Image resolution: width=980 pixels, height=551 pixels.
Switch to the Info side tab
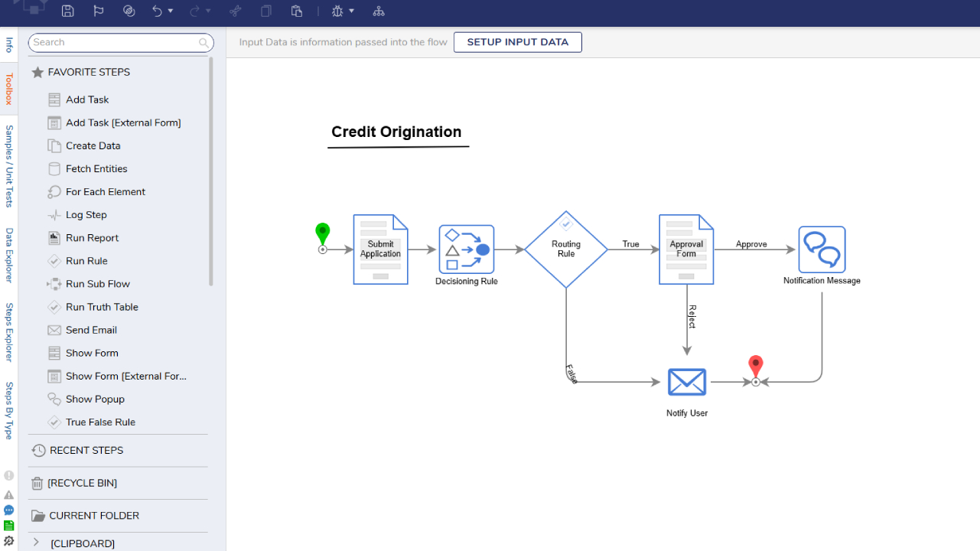pos(9,45)
